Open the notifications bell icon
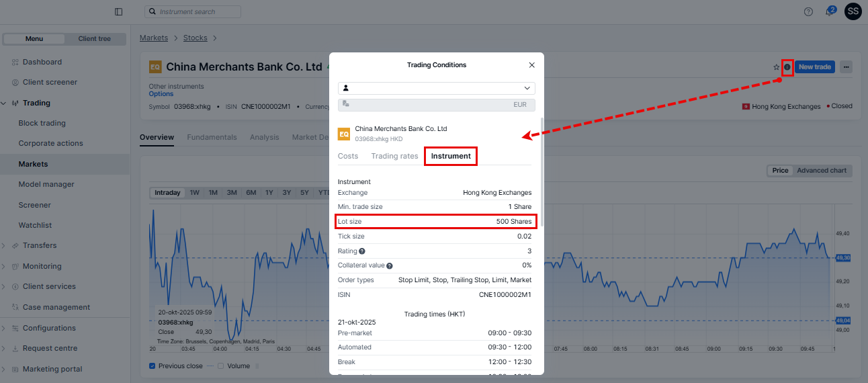Image resolution: width=868 pixels, height=383 pixels. (829, 12)
